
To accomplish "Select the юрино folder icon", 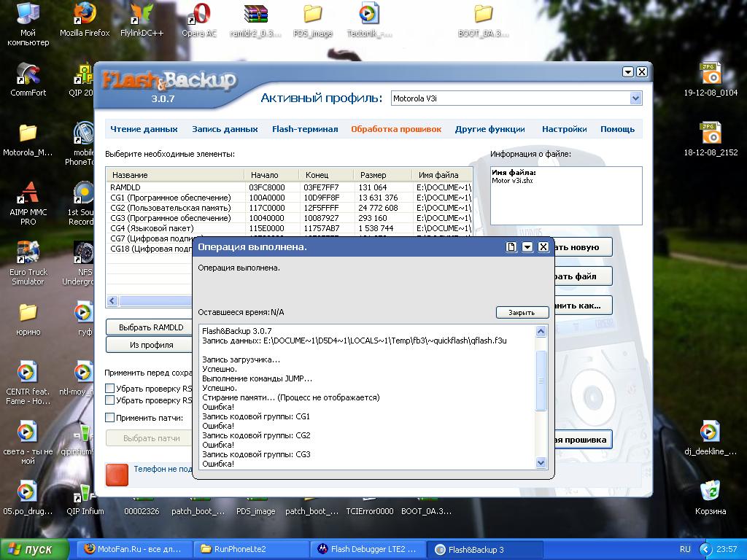I will click(x=28, y=319).
